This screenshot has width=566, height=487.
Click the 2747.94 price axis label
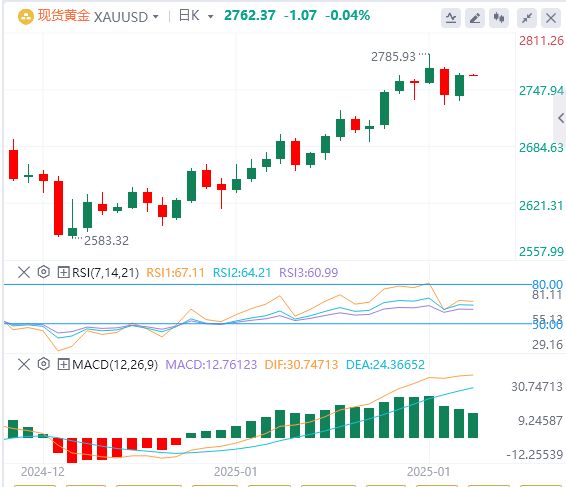[541, 91]
